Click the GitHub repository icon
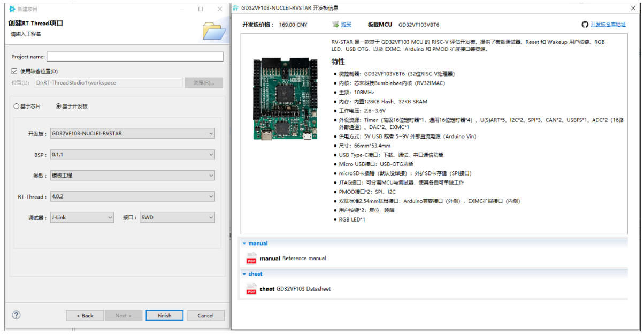The width and height of the screenshot is (644, 335). [585, 25]
